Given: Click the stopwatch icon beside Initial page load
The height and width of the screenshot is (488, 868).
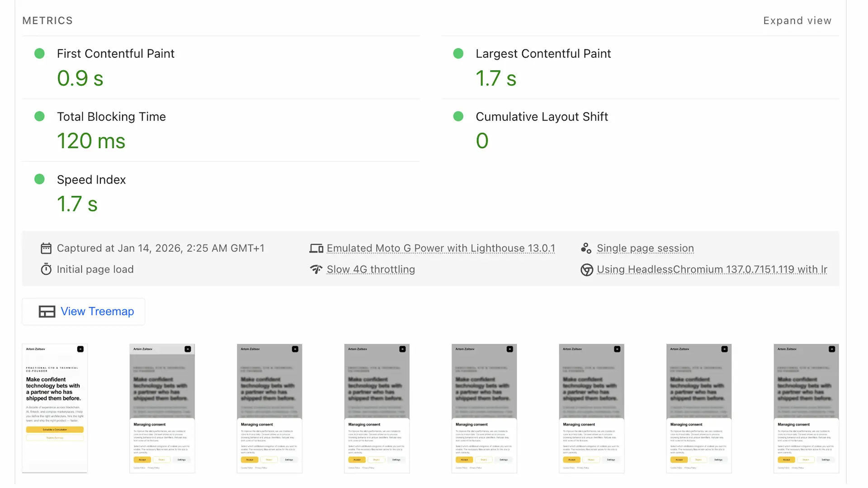Looking at the screenshot, I should (46, 269).
